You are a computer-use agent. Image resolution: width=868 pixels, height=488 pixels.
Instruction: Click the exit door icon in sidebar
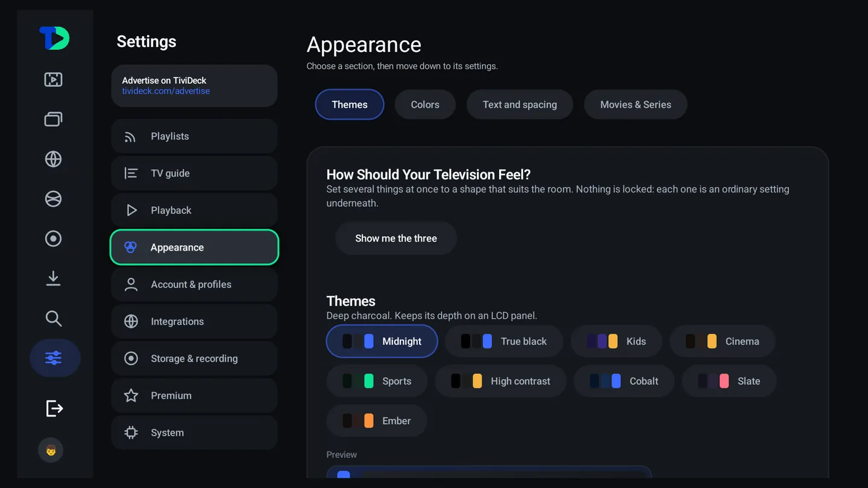click(54, 408)
